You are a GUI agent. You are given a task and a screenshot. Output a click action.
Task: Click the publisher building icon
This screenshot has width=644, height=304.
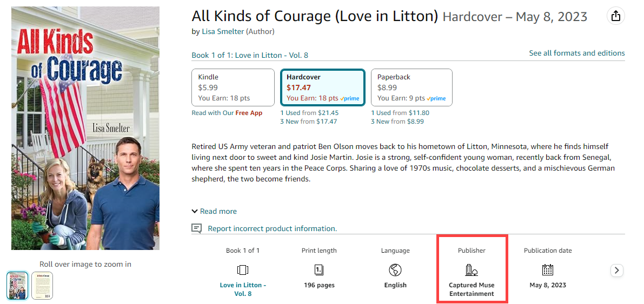pyautogui.click(x=472, y=269)
